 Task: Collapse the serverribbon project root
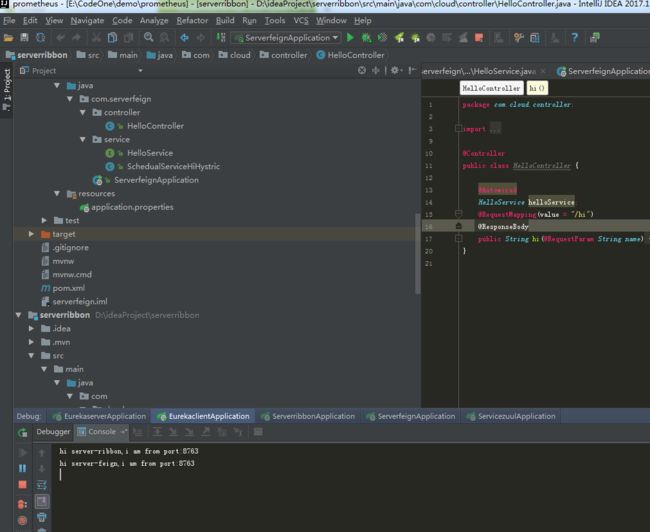tap(18, 315)
